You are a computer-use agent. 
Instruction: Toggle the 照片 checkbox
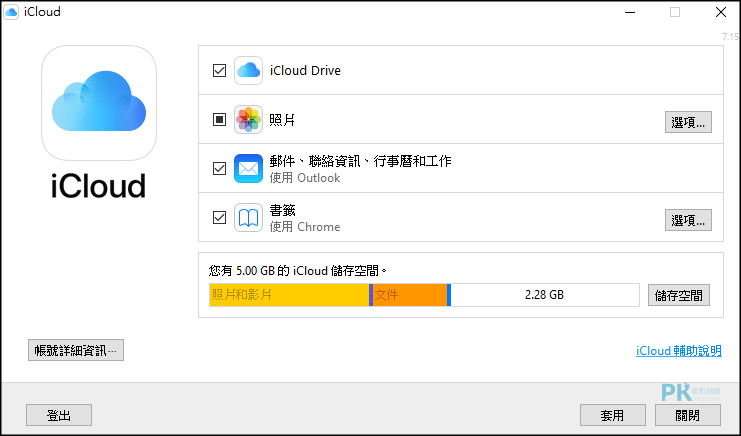pyautogui.click(x=219, y=120)
